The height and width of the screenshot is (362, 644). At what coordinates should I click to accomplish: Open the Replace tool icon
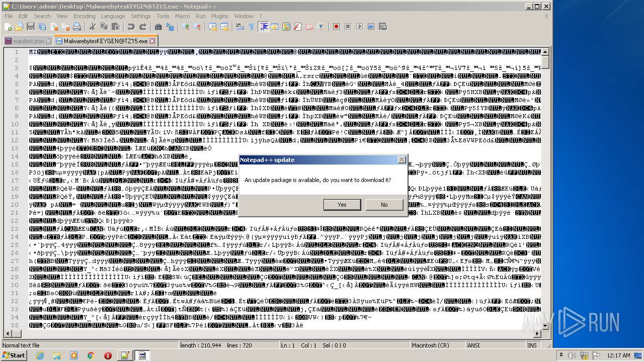click(170, 27)
